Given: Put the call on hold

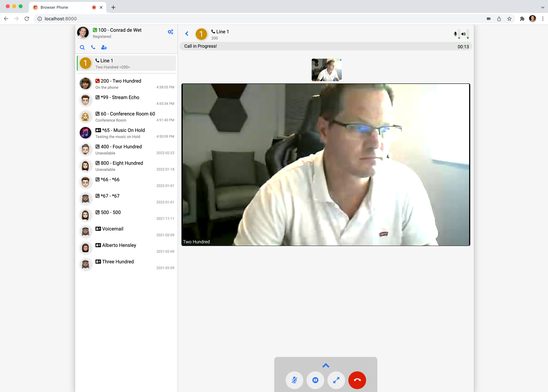Looking at the screenshot, I should pos(315,380).
